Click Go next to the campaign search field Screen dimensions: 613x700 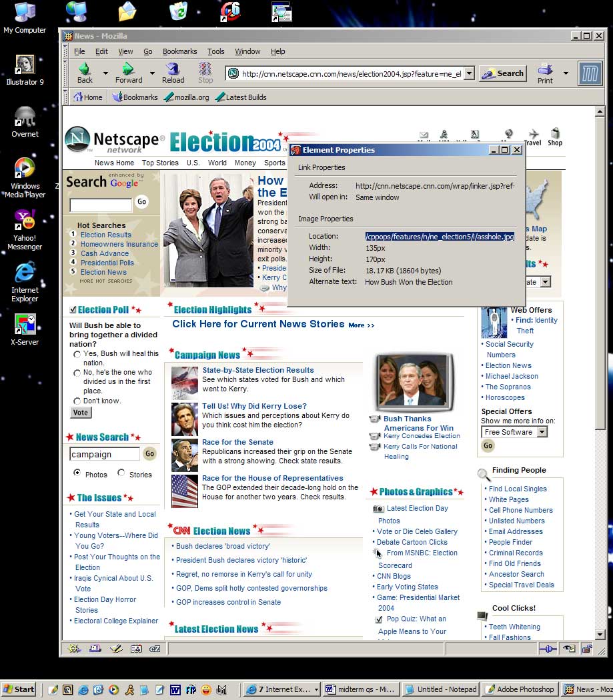pos(149,453)
